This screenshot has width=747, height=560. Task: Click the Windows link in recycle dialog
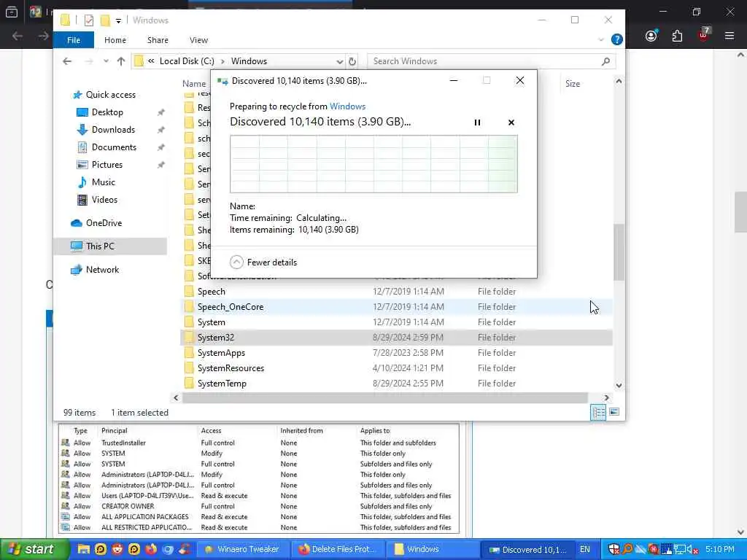click(x=347, y=106)
